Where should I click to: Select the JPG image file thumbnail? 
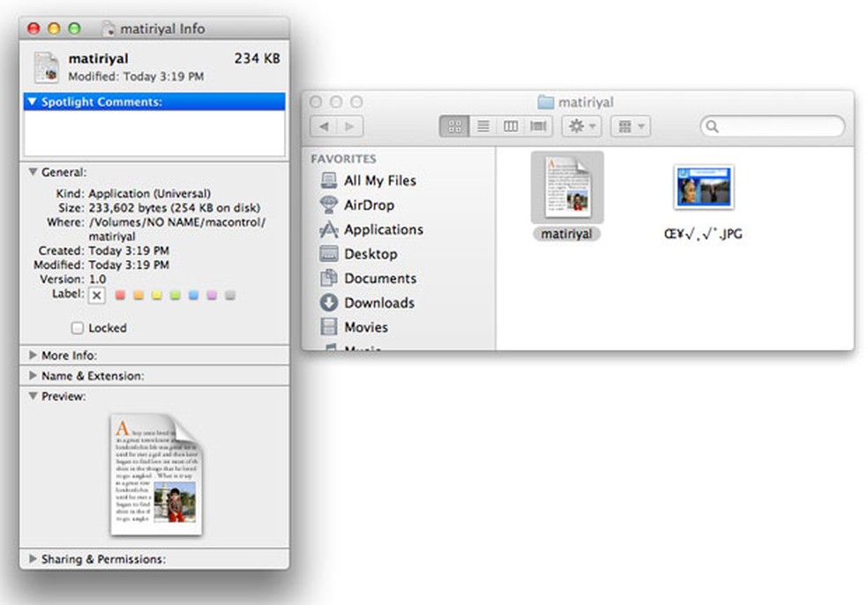(704, 187)
